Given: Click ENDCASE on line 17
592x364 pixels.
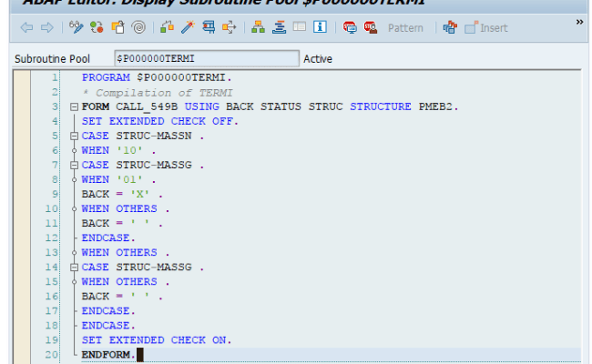Looking at the screenshot, I should point(108,311).
